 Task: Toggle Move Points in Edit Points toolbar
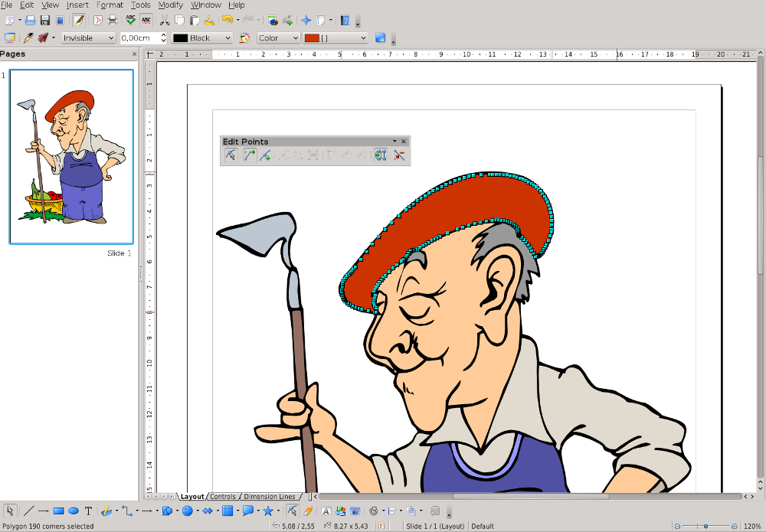click(x=249, y=155)
